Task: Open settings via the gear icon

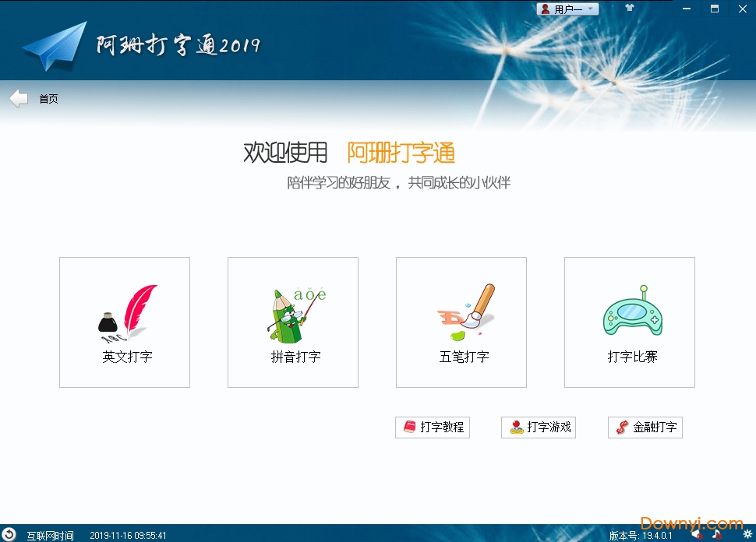Action: click(x=748, y=534)
